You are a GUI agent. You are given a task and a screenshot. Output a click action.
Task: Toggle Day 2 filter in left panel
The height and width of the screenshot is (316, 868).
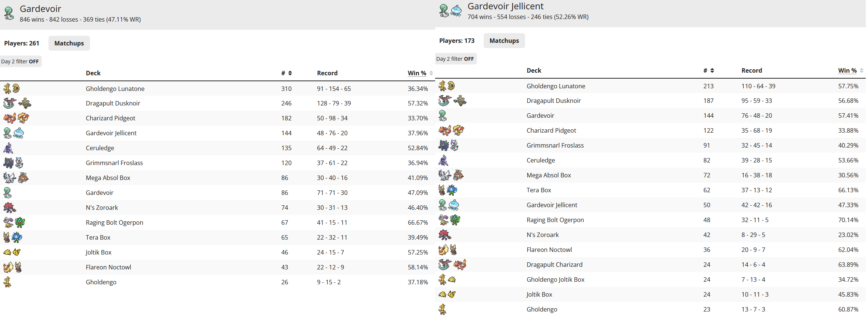pos(20,61)
